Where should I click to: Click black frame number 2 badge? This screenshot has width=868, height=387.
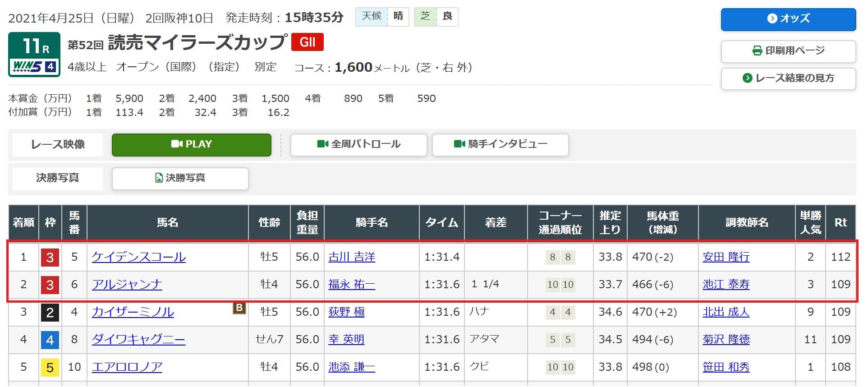pyautogui.click(x=50, y=313)
